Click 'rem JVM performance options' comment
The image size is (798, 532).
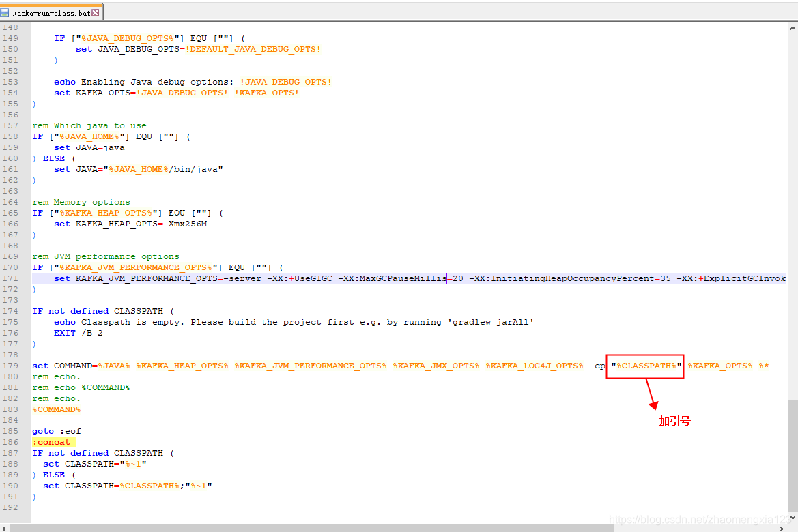[105, 256]
